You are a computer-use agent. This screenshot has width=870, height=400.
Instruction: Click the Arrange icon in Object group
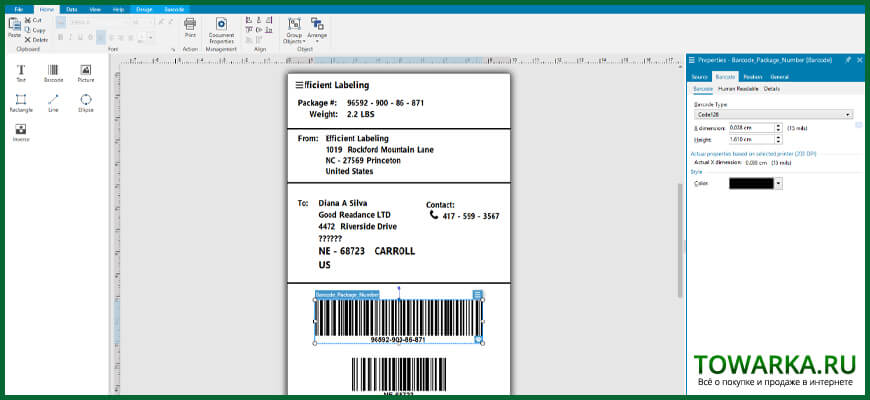coord(317,23)
